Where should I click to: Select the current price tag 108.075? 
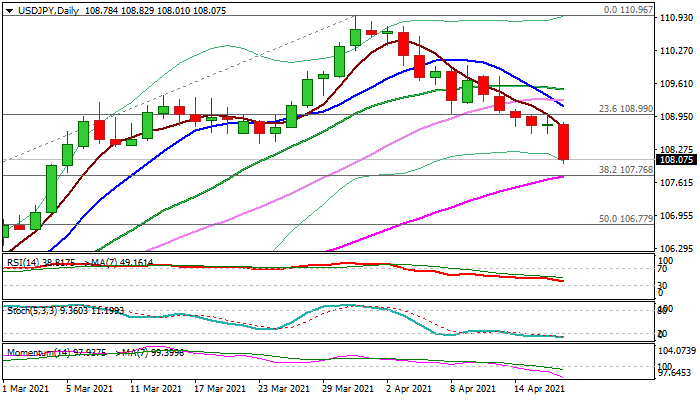(x=676, y=159)
